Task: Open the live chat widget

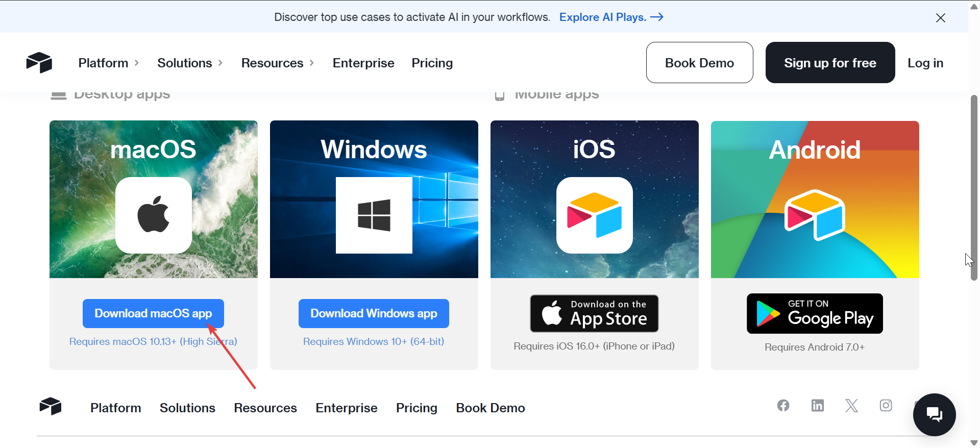Action: click(x=935, y=415)
